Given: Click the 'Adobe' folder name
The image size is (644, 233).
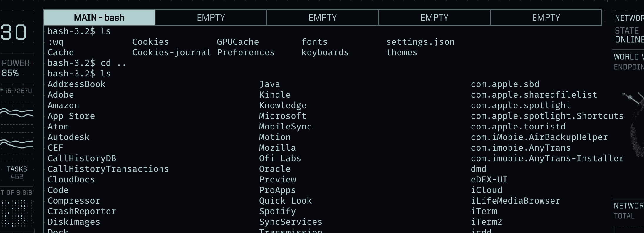Looking at the screenshot, I should [x=61, y=95].
